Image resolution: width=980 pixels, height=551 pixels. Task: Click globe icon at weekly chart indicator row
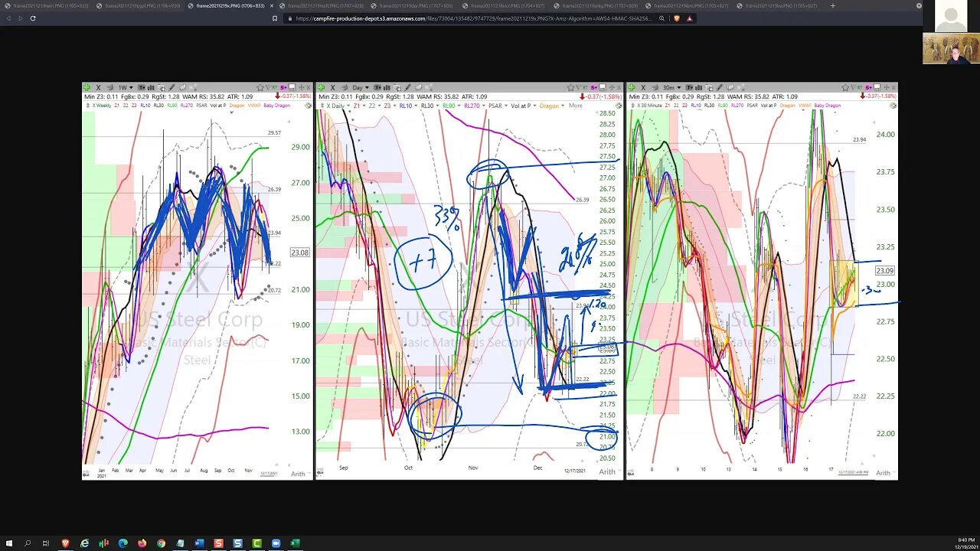pos(308,105)
